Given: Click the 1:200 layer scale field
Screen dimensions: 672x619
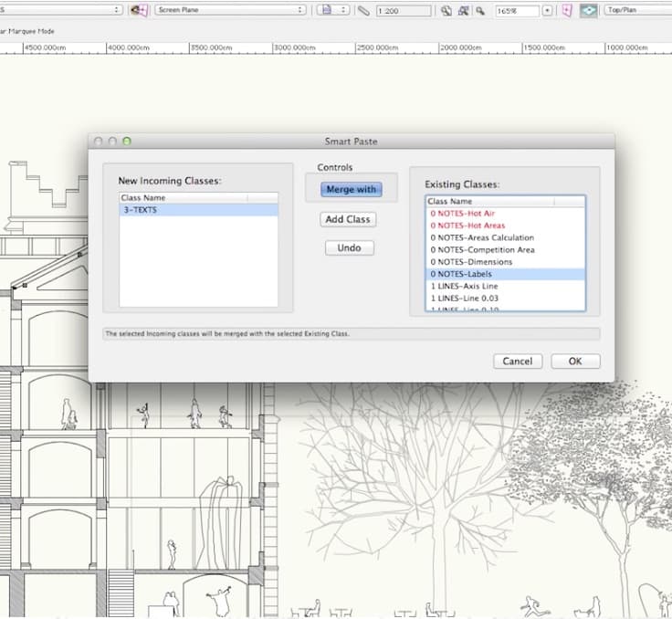Looking at the screenshot, I should pyautogui.click(x=404, y=11).
